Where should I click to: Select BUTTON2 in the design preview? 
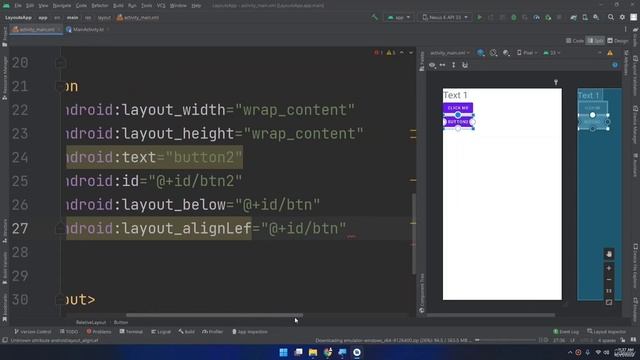tap(458, 122)
